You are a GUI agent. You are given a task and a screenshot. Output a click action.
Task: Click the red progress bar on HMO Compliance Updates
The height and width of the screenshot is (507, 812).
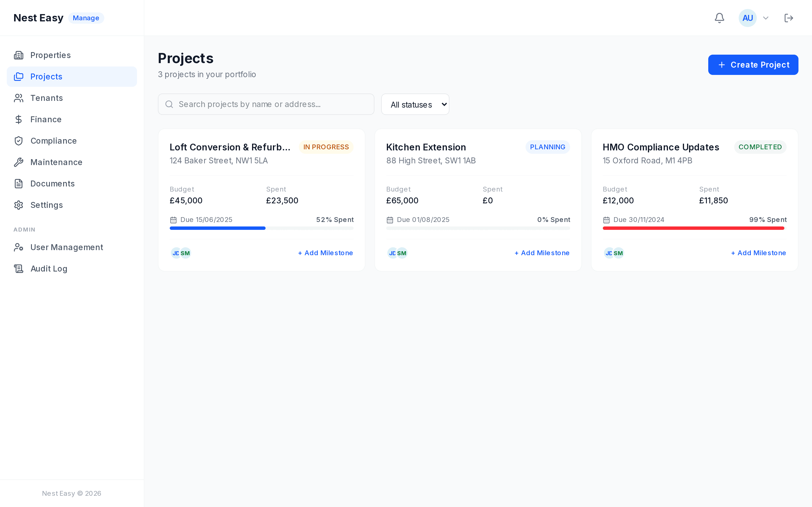(x=694, y=228)
